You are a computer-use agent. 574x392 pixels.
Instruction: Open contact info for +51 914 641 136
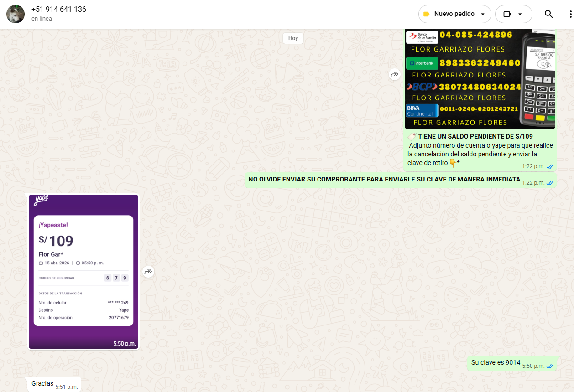tap(59, 10)
